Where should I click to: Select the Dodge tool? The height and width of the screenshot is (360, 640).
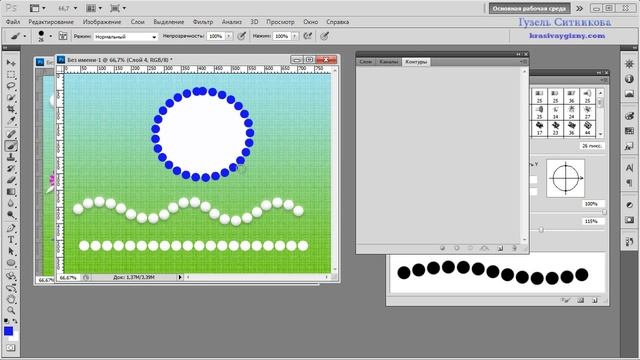point(11,215)
